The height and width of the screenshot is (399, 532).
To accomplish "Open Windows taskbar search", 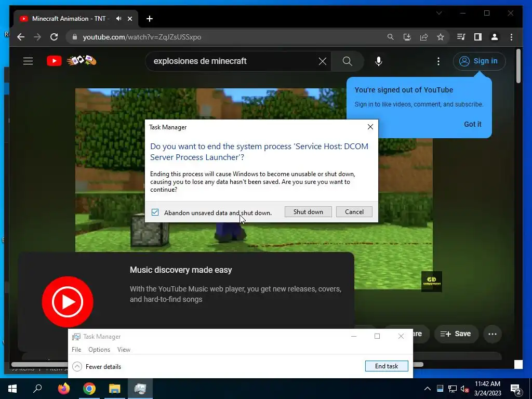I will [37, 389].
